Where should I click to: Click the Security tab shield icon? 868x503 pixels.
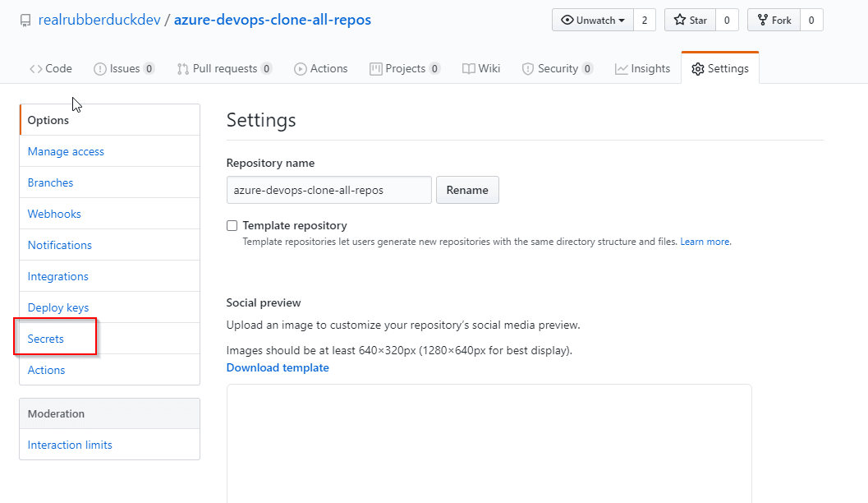528,69
